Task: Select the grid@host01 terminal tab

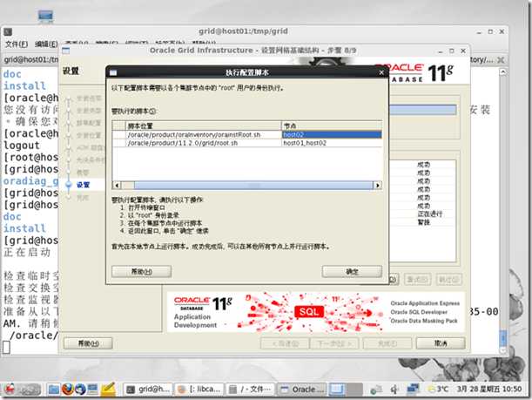Action: point(30,60)
